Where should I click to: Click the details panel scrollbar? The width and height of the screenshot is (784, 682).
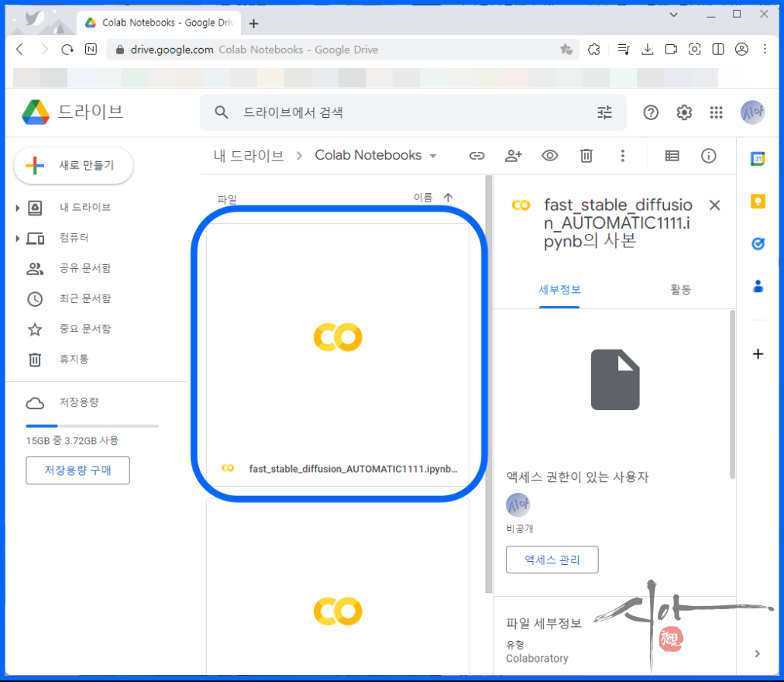[732, 394]
